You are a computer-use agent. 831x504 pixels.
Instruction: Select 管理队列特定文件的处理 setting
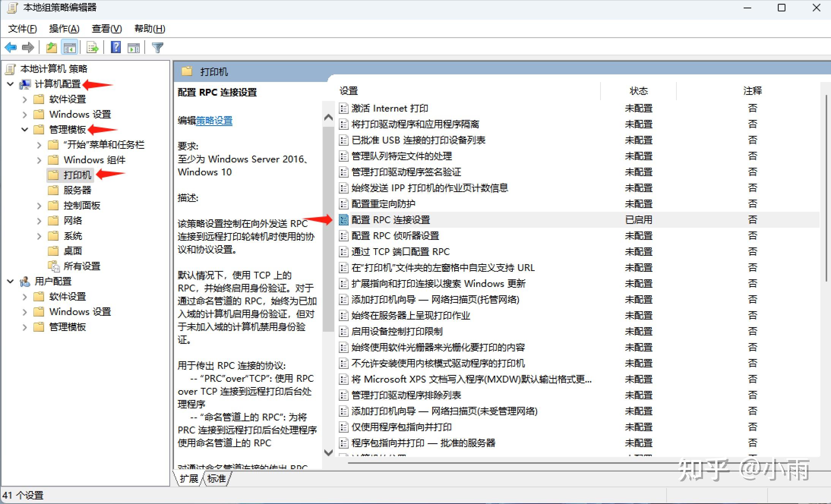tap(401, 156)
